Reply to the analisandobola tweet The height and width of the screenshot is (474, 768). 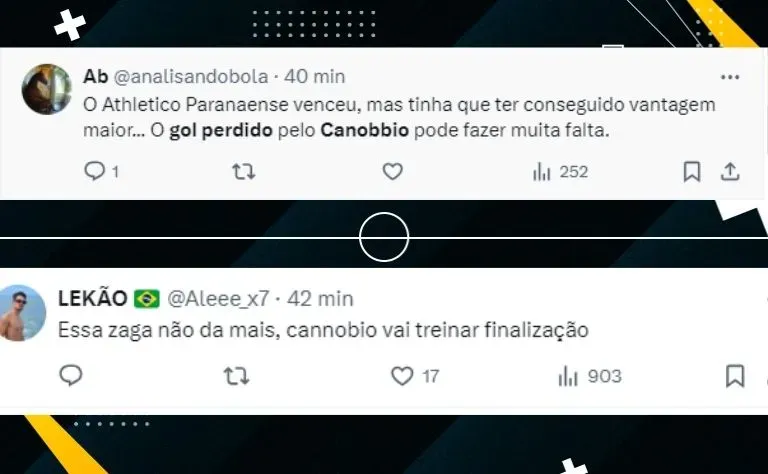pos(95,171)
